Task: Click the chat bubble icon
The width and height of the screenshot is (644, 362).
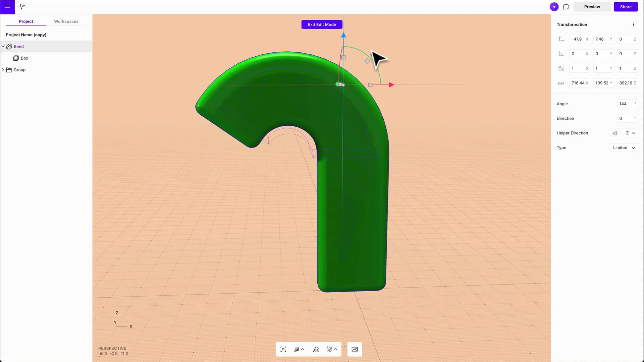Action: tap(566, 7)
